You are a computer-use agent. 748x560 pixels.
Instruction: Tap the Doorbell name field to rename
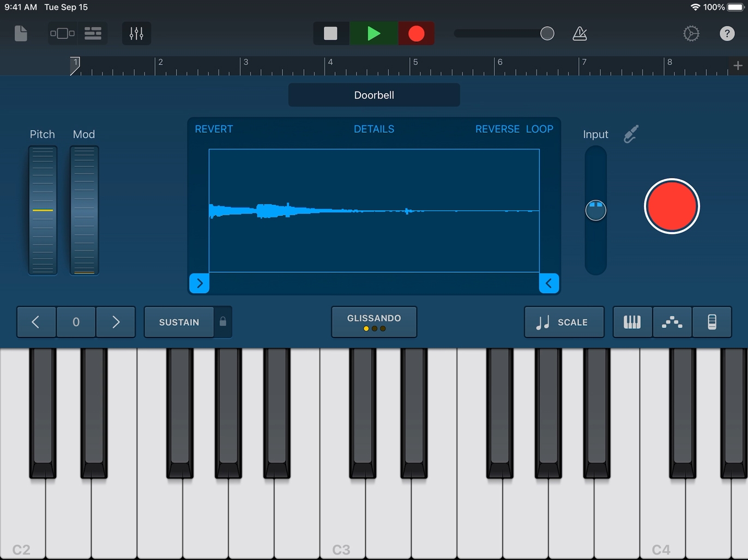(x=374, y=95)
